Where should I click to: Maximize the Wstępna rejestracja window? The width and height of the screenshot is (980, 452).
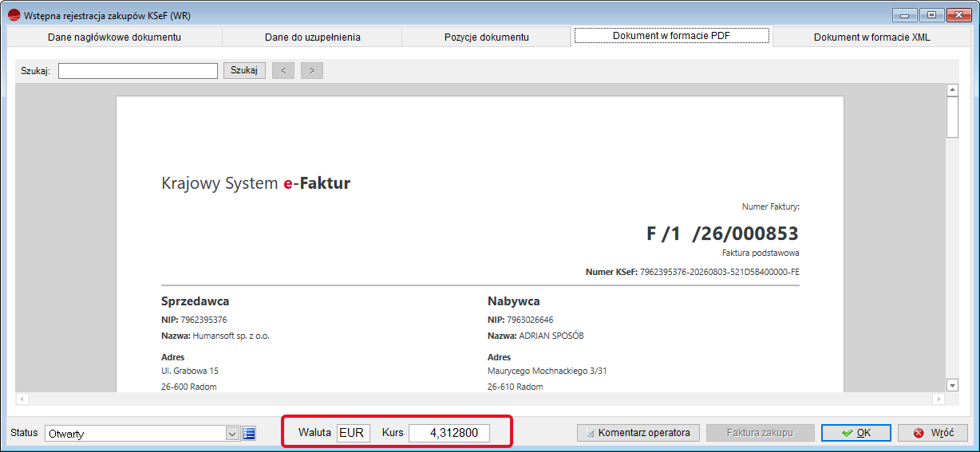click(931, 14)
